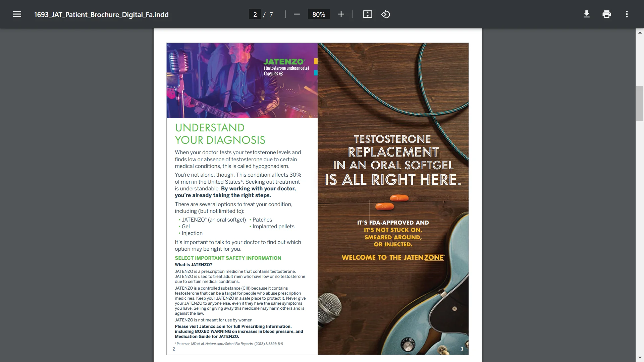Click the UNDERSTAND YOUR DIAGNOSIS heading

tap(220, 134)
